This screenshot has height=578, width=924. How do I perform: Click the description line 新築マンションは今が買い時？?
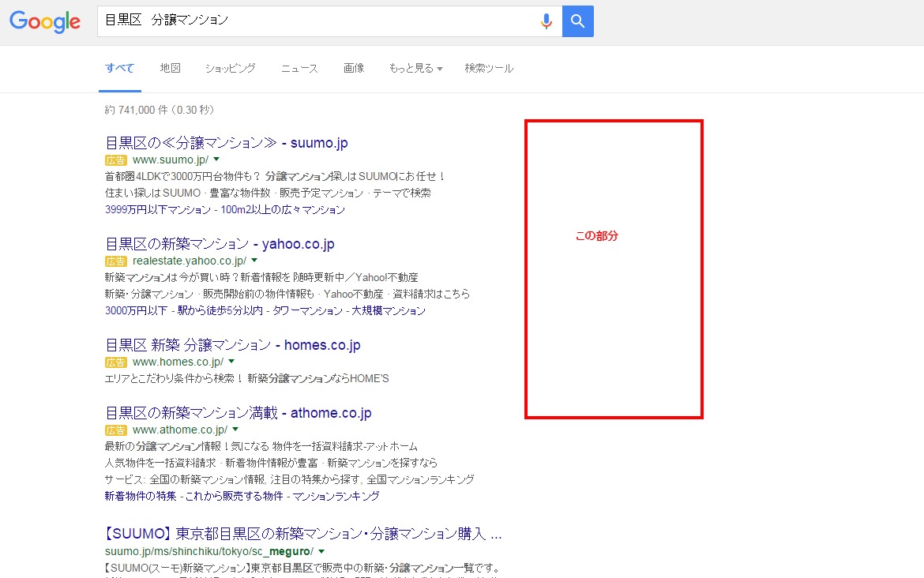[261, 277]
